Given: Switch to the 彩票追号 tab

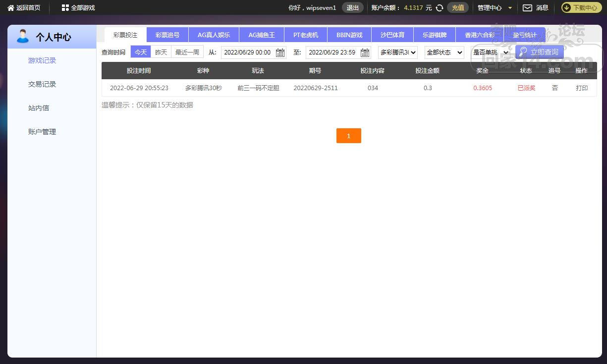Looking at the screenshot, I should click(167, 35).
